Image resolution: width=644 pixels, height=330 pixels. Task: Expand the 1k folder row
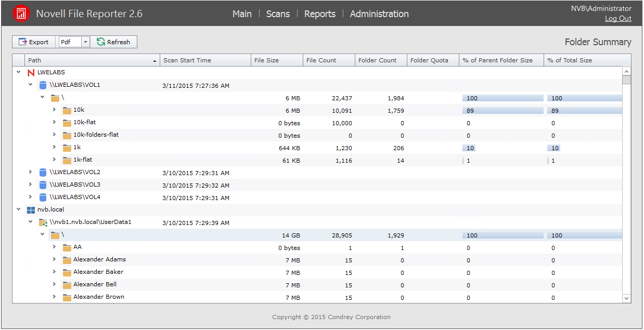click(54, 147)
